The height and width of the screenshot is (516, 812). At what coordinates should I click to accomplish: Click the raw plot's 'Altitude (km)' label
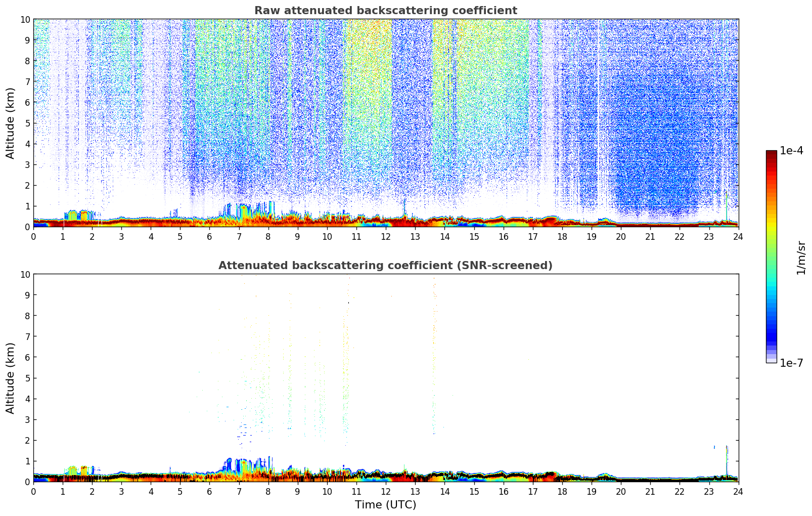coord(10,123)
